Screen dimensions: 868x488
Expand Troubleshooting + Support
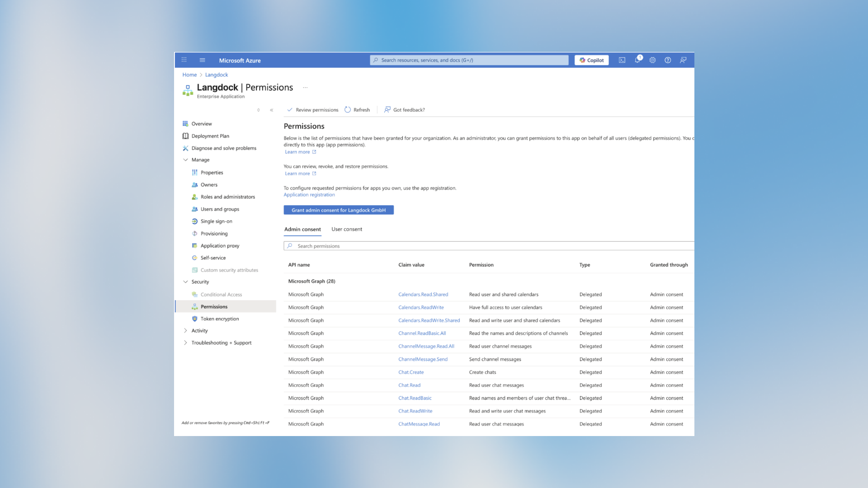(185, 343)
